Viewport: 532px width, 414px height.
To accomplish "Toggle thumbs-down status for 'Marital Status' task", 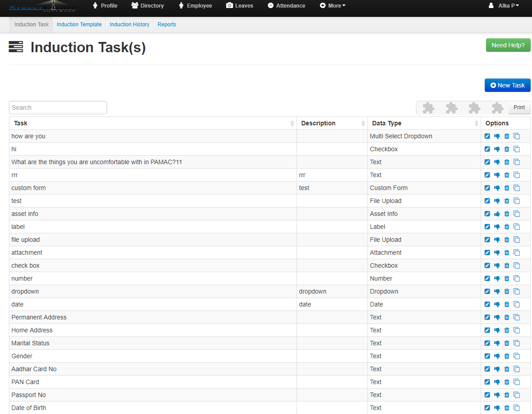I will pyautogui.click(x=497, y=343).
